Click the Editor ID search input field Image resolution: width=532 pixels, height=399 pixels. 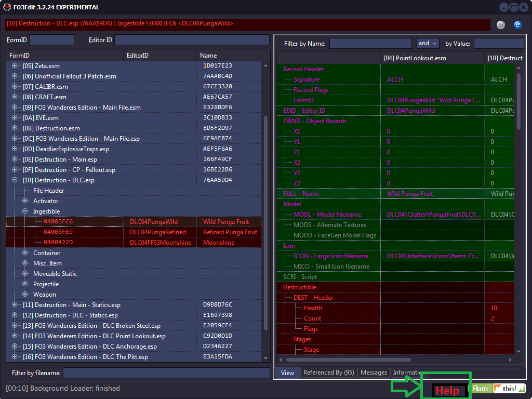coord(192,39)
